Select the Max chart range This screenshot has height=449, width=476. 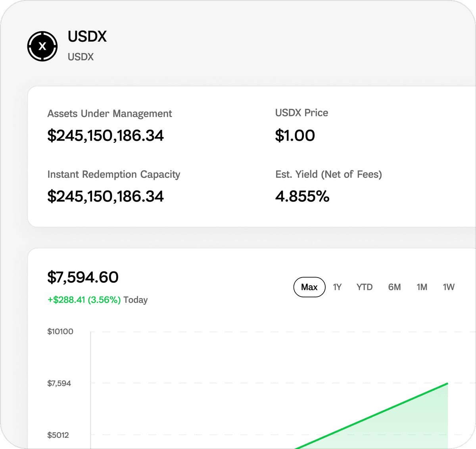point(309,287)
